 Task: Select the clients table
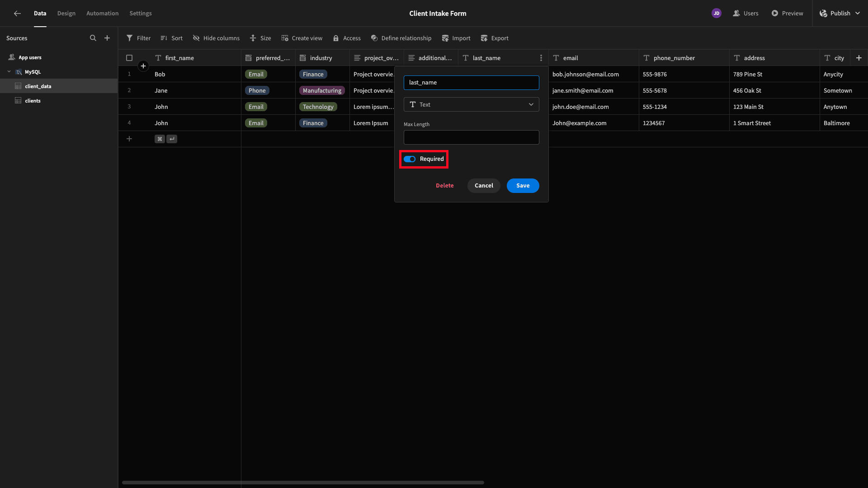[59, 101]
